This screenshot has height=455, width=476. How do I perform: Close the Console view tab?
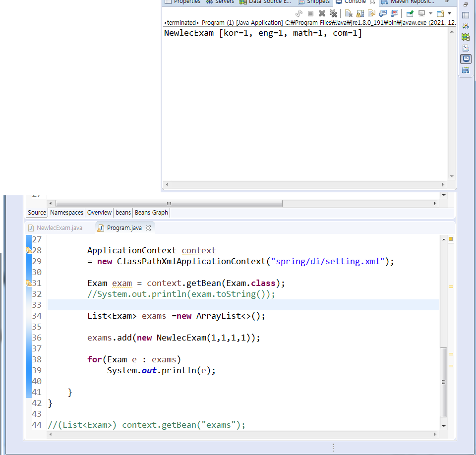[x=372, y=2]
